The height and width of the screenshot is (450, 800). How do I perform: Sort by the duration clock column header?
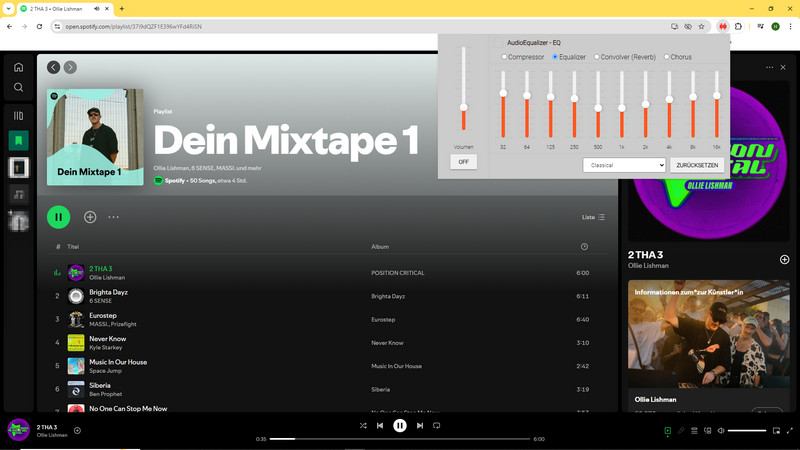(x=584, y=247)
